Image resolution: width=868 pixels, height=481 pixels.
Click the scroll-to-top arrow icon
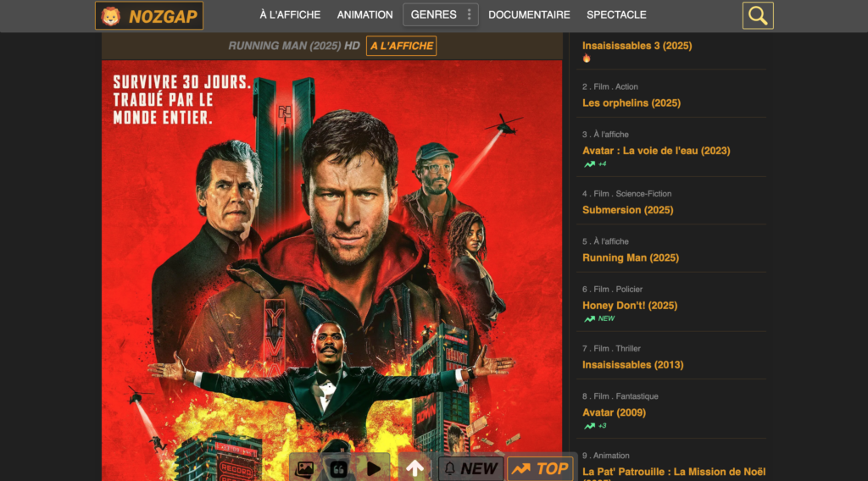coord(415,468)
